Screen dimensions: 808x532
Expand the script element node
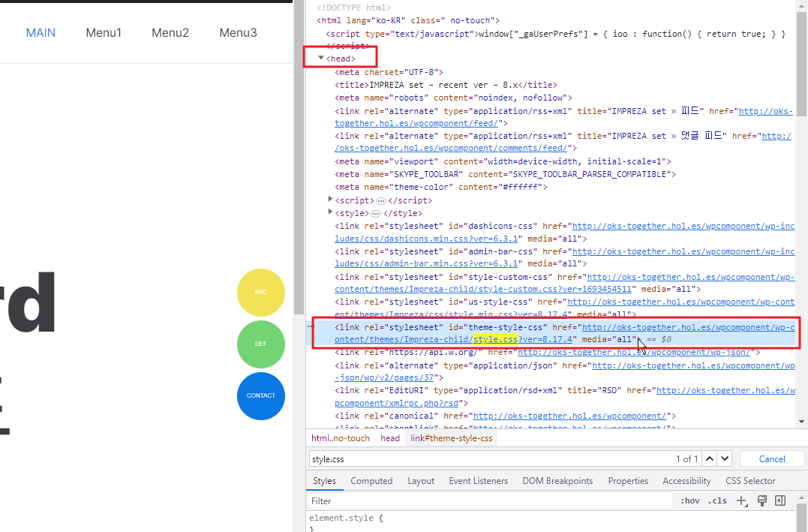click(330, 199)
